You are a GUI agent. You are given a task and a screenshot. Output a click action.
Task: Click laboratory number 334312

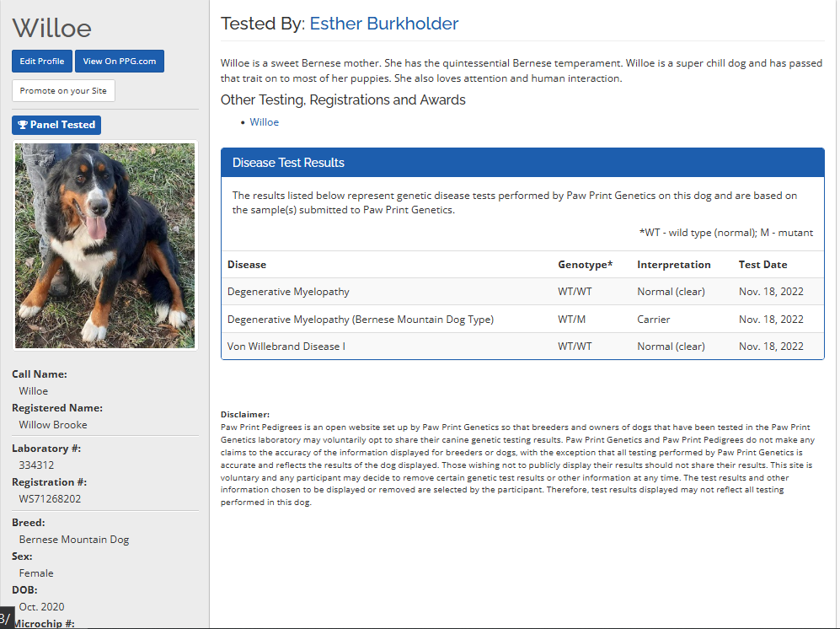(x=36, y=465)
